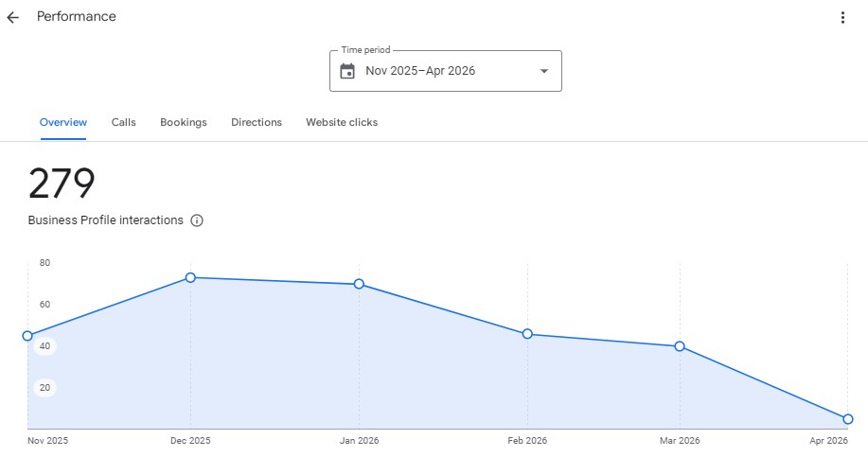Select the Overview tab
This screenshot has width=868, height=457.
pos(63,122)
